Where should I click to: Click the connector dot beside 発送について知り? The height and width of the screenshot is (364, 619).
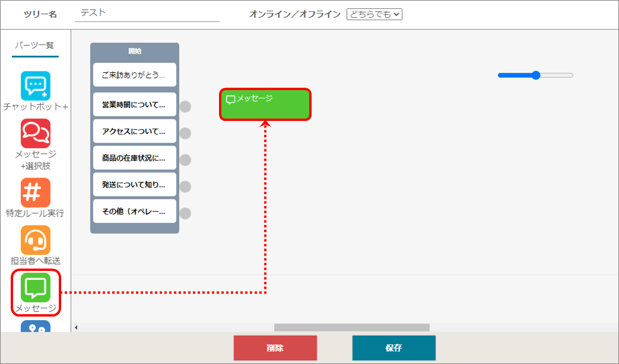point(185,187)
